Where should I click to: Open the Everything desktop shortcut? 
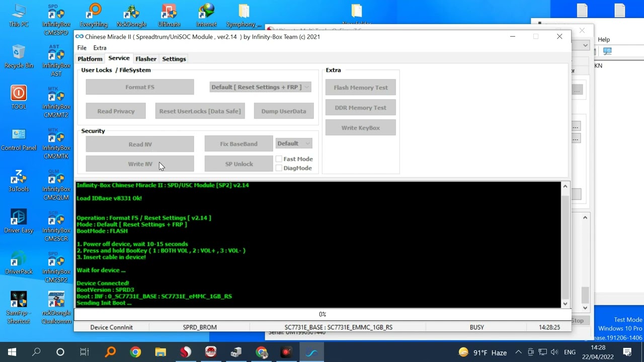coord(94,15)
